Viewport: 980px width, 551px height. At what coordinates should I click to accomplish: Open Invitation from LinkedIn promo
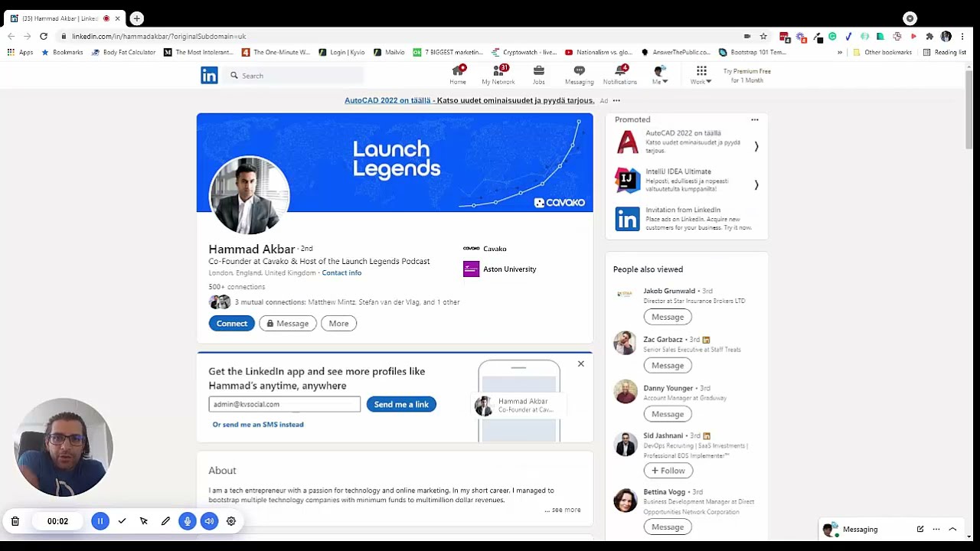(684, 218)
